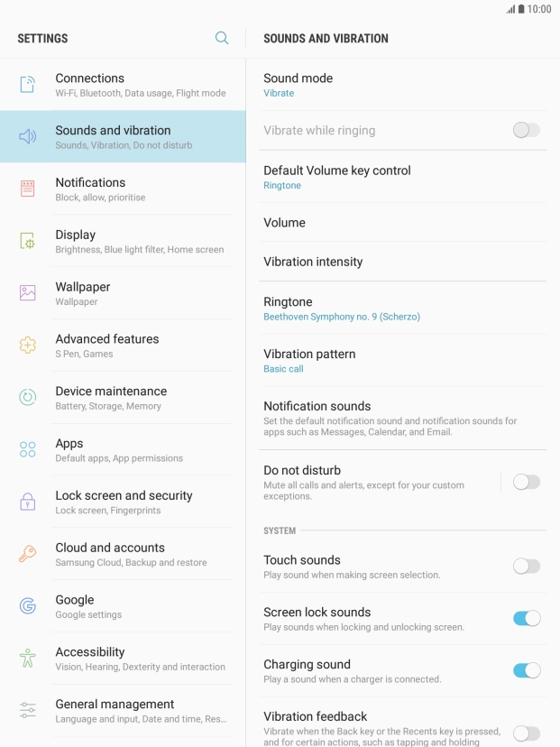Tap the Display brightness icon

coord(28,241)
